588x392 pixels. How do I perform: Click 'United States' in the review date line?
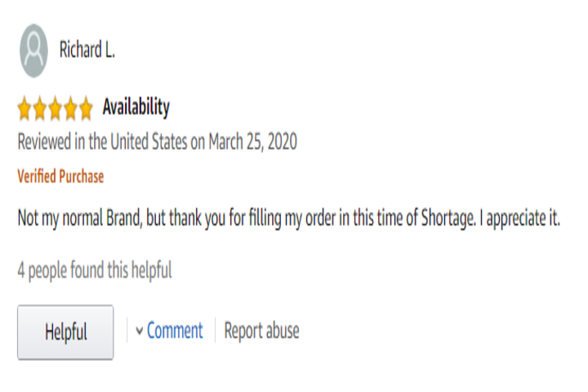click(149, 142)
